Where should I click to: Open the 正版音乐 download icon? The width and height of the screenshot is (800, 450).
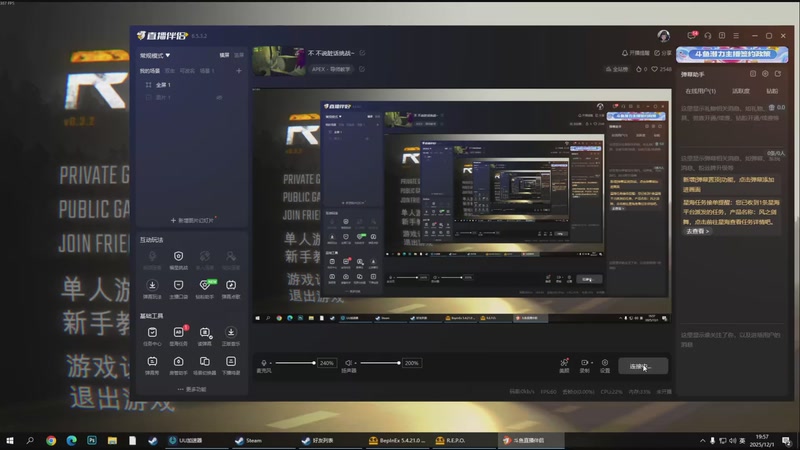(231, 332)
